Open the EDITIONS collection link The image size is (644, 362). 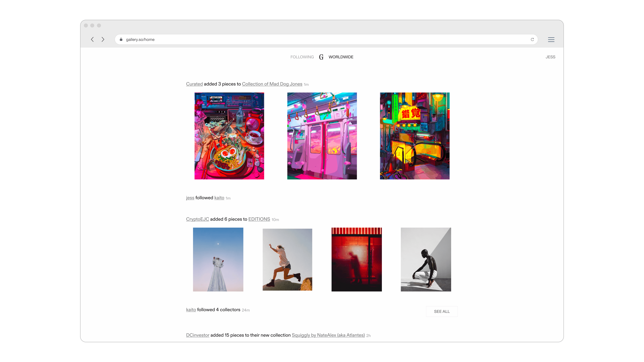point(259,219)
